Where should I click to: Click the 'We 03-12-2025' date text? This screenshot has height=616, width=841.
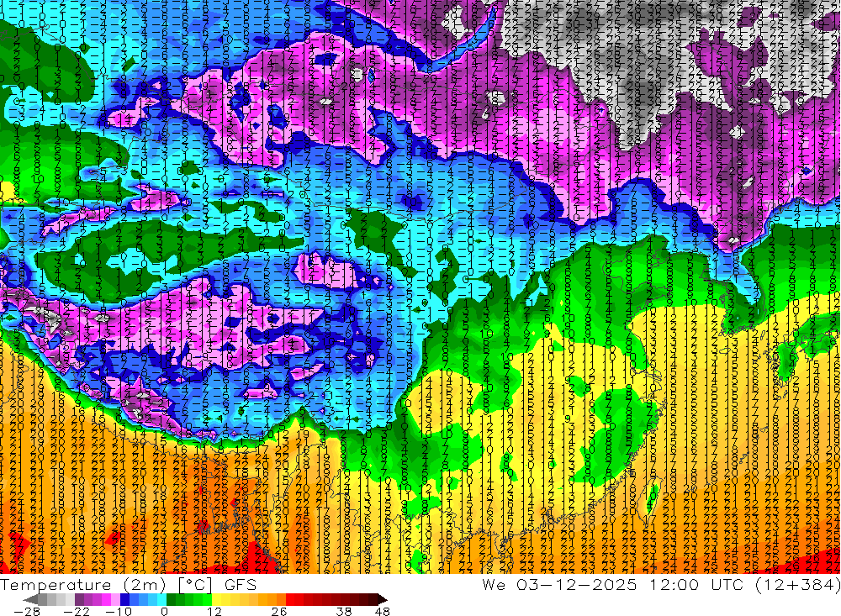(x=559, y=585)
